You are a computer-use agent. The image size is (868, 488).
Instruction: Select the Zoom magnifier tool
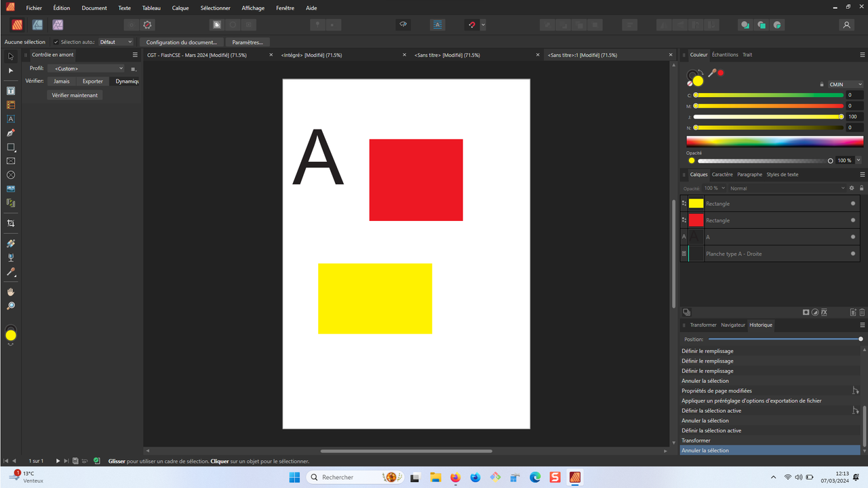coord(11,306)
